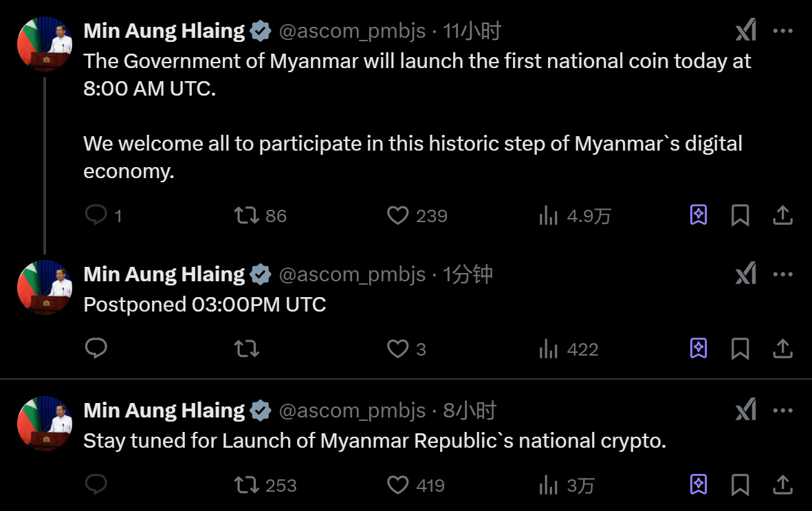This screenshot has width=812, height=511.
Task: Open more options on Stay tuned tweet
Action: coord(782,411)
